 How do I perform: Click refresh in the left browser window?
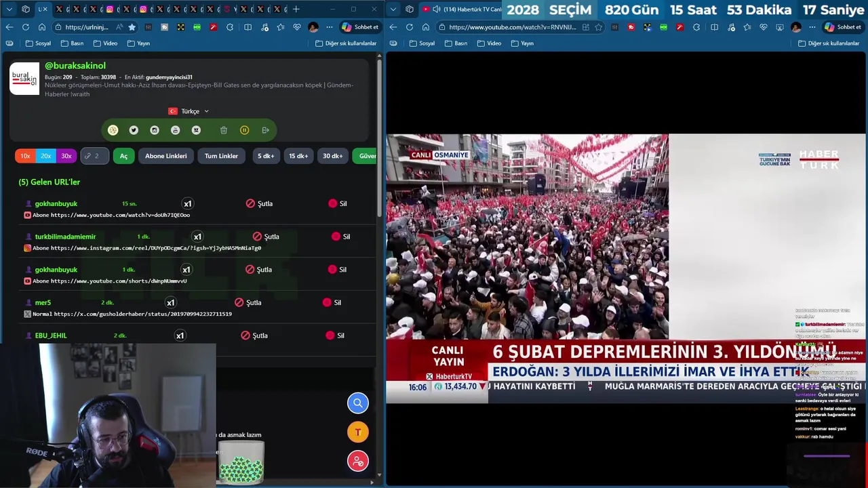click(x=25, y=27)
